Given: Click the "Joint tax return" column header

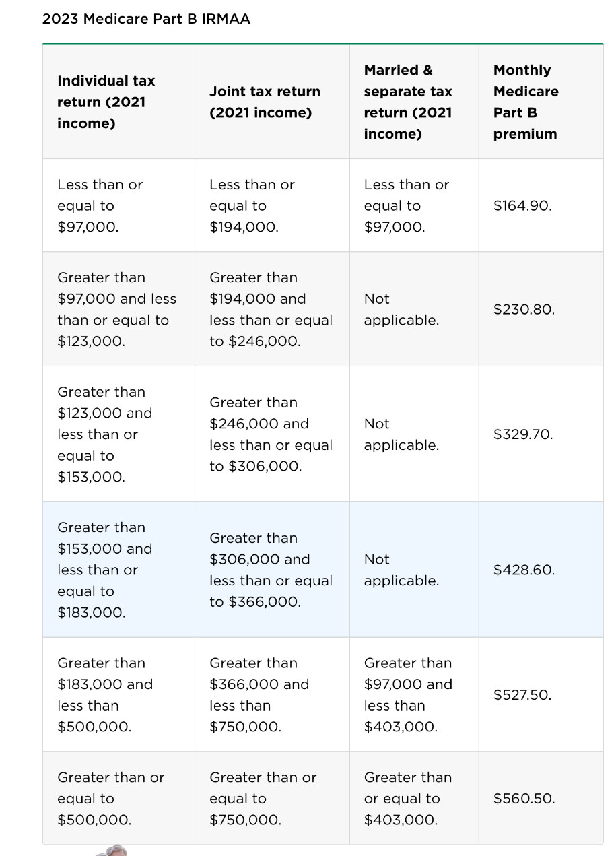Looking at the screenshot, I should pos(265,102).
